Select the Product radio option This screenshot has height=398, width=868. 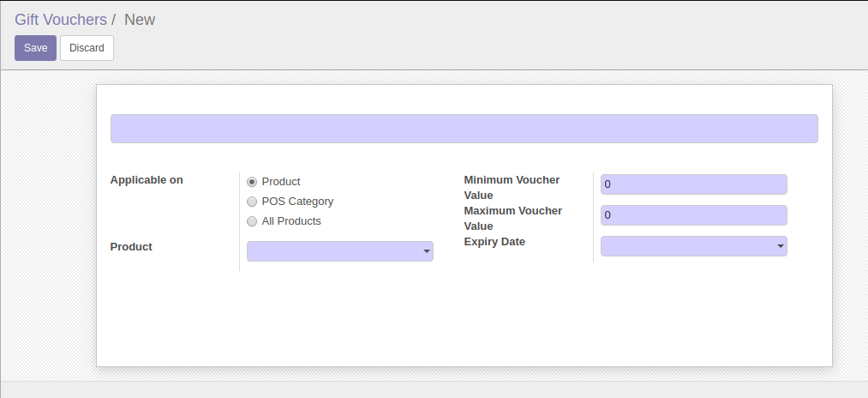[252, 182]
